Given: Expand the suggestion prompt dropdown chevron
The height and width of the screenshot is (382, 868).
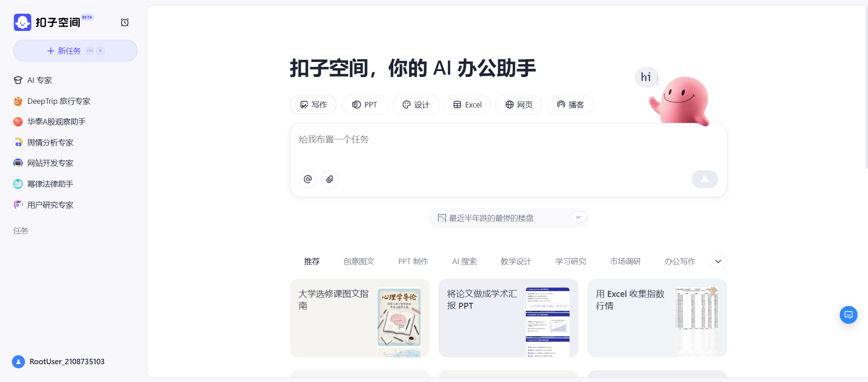Looking at the screenshot, I should coord(578,217).
